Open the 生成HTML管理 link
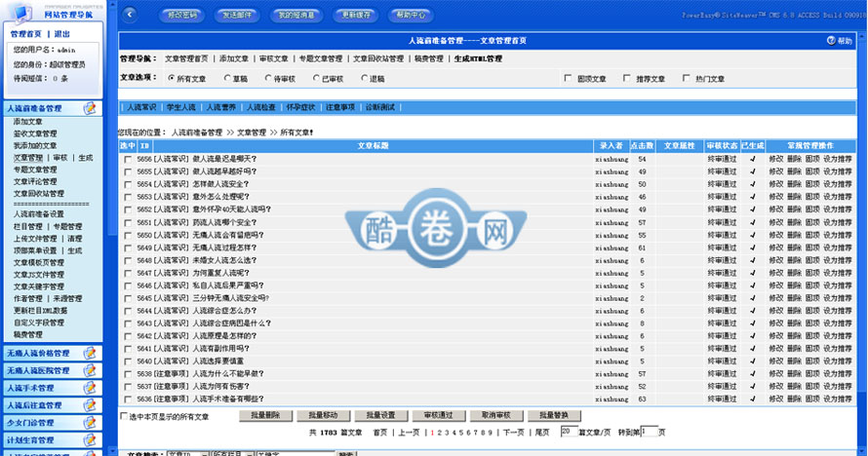 tap(478, 58)
